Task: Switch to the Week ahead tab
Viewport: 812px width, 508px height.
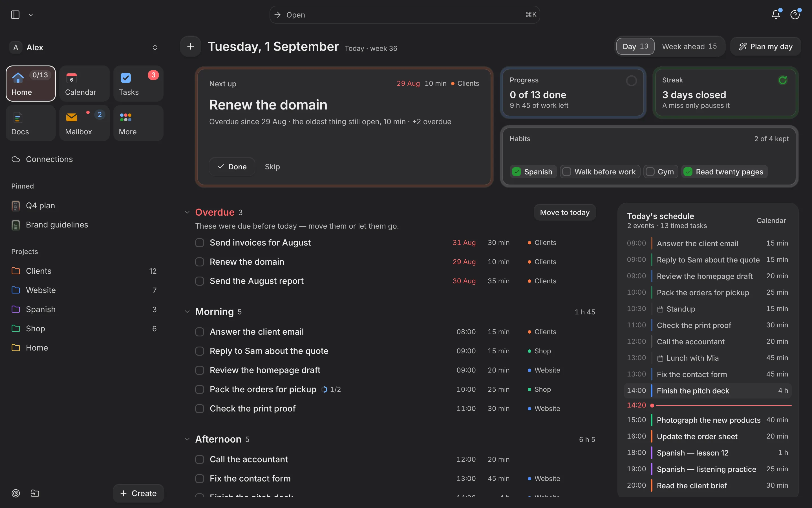Action: pyautogui.click(x=689, y=46)
